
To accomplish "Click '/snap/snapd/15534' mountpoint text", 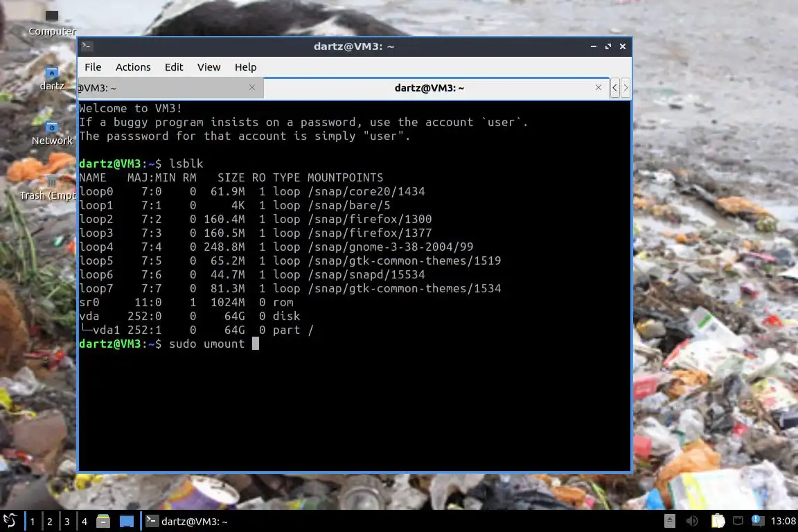I will 366,274.
